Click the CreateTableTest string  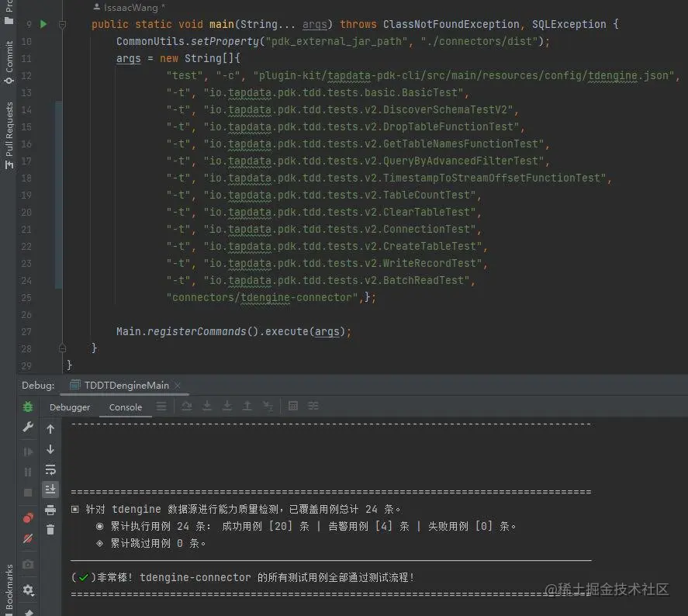pyautogui.click(x=343, y=246)
